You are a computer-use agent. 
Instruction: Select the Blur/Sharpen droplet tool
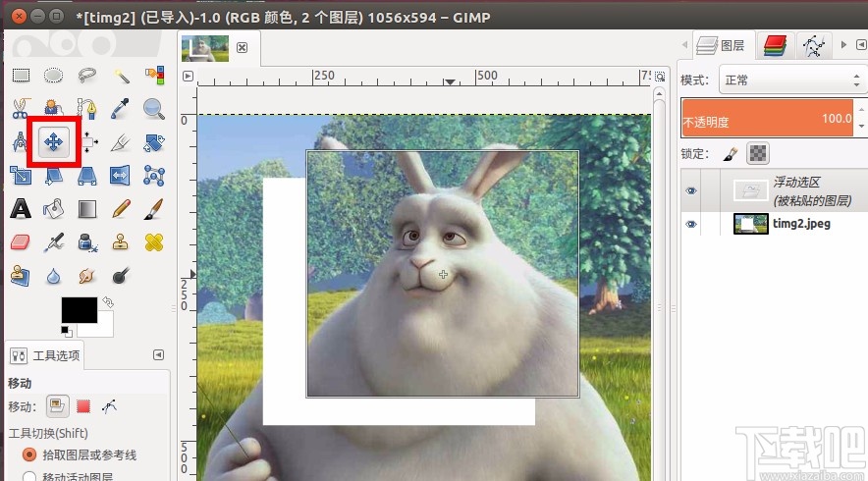[53, 276]
